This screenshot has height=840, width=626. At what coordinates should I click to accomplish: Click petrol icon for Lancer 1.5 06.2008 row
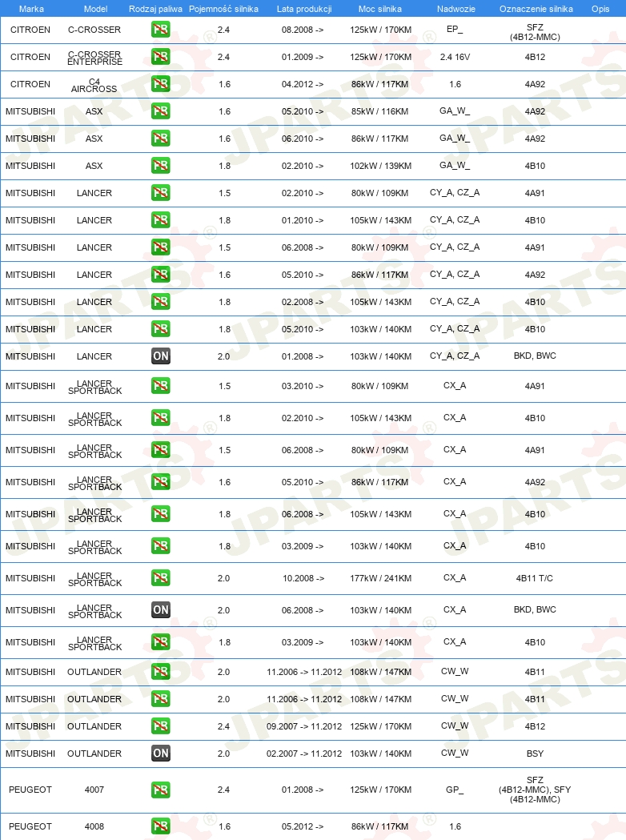161,247
